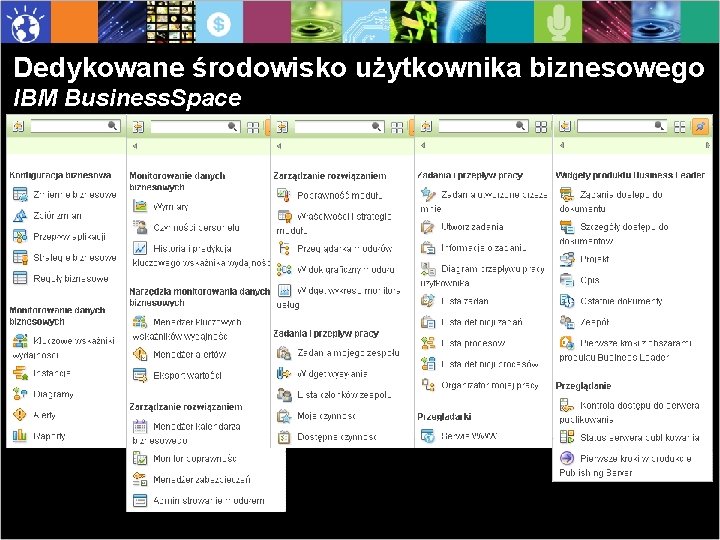The height and width of the screenshot is (540, 720).
Task: Click Kluczowe wskaźniki wydajności widget label
Action: coord(63,347)
